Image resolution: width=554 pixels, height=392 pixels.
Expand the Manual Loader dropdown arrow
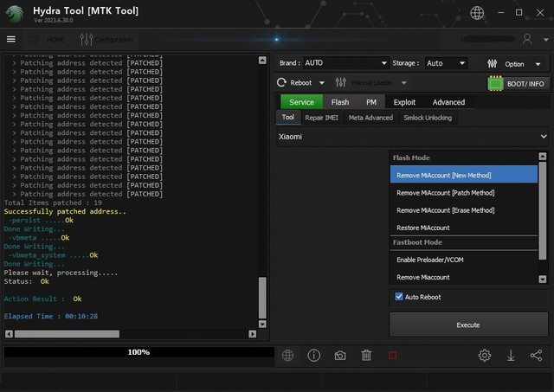[x=404, y=83]
